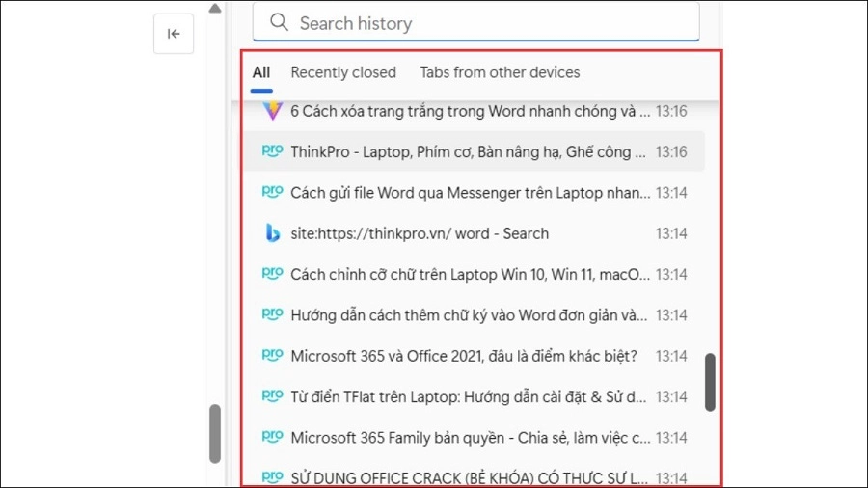Focus the Search history input field
Screen dimensions: 868x488
[476, 22]
